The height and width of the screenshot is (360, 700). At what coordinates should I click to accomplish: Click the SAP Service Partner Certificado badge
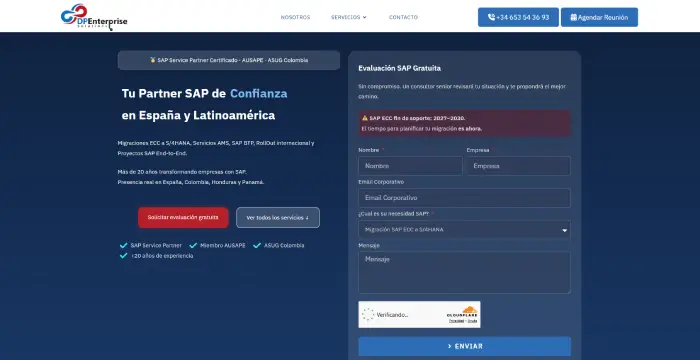click(x=229, y=60)
